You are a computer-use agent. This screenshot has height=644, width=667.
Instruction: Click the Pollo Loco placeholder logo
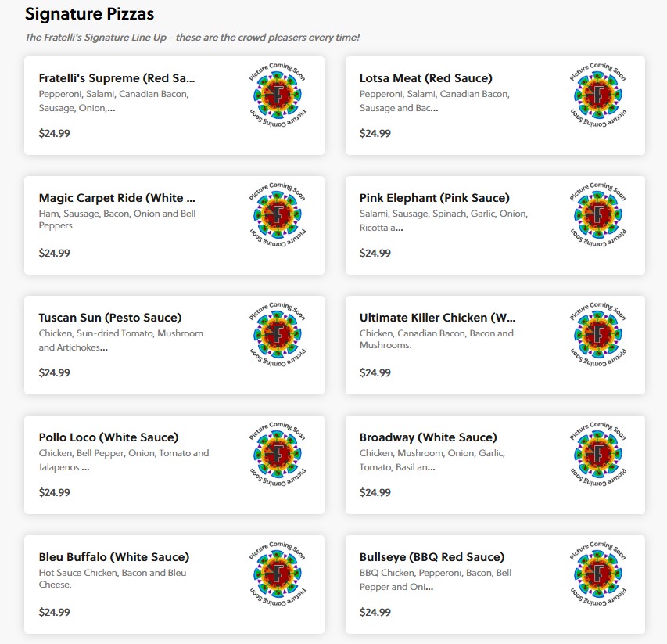(278, 455)
